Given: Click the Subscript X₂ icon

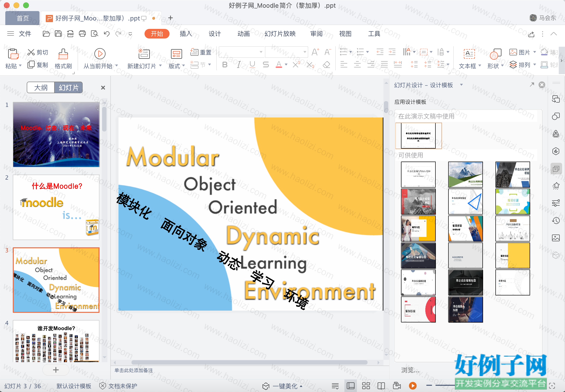Looking at the screenshot, I should coord(310,65).
